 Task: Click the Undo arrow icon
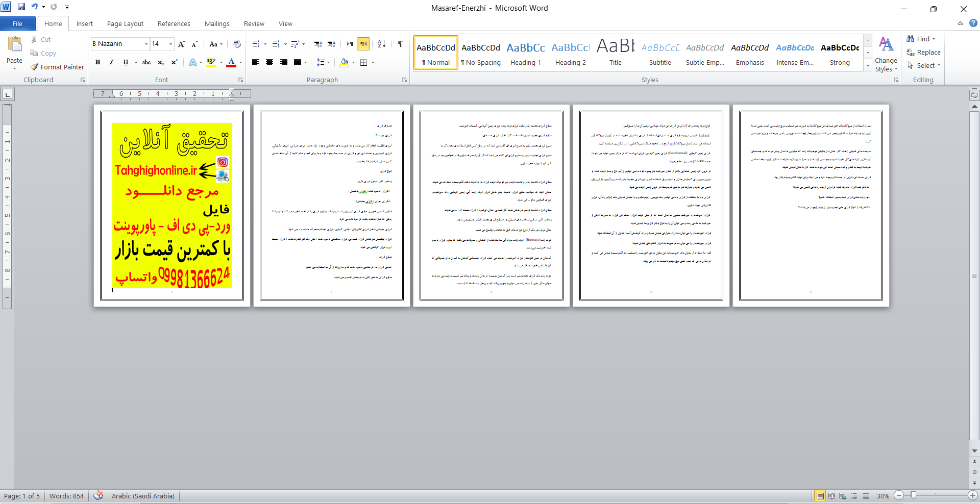(x=35, y=7)
